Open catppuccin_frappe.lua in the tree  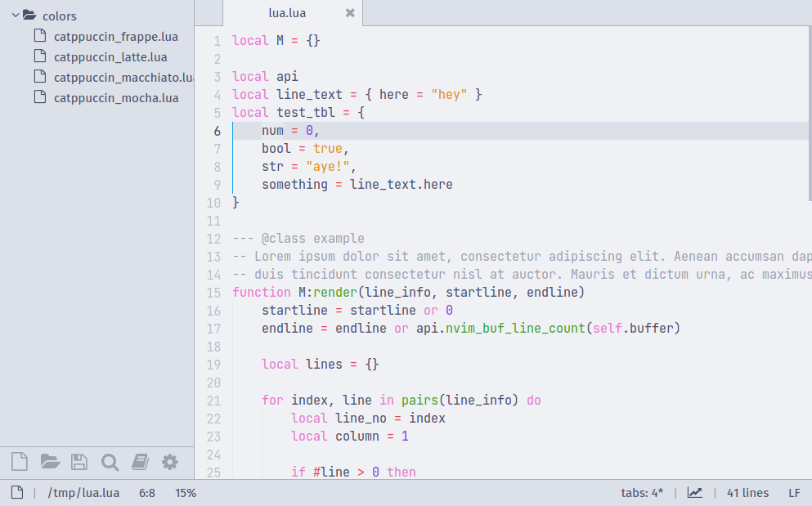pos(116,37)
